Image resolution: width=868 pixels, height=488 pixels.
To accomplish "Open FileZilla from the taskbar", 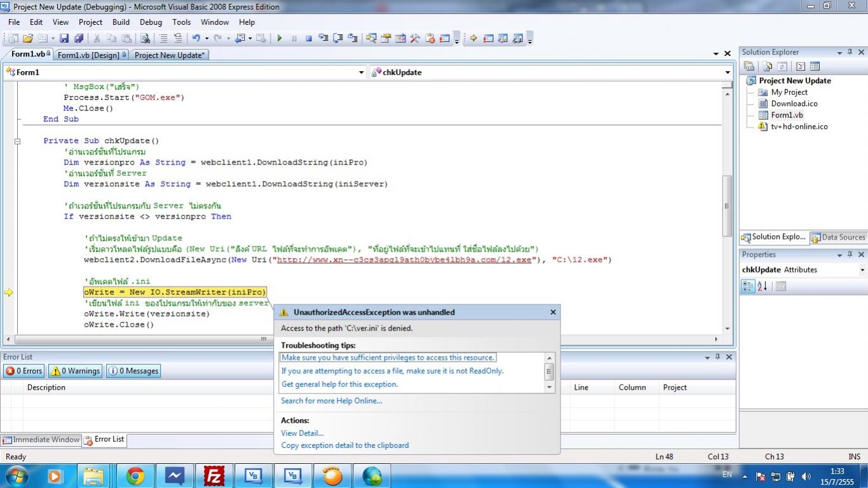I will (214, 476).
